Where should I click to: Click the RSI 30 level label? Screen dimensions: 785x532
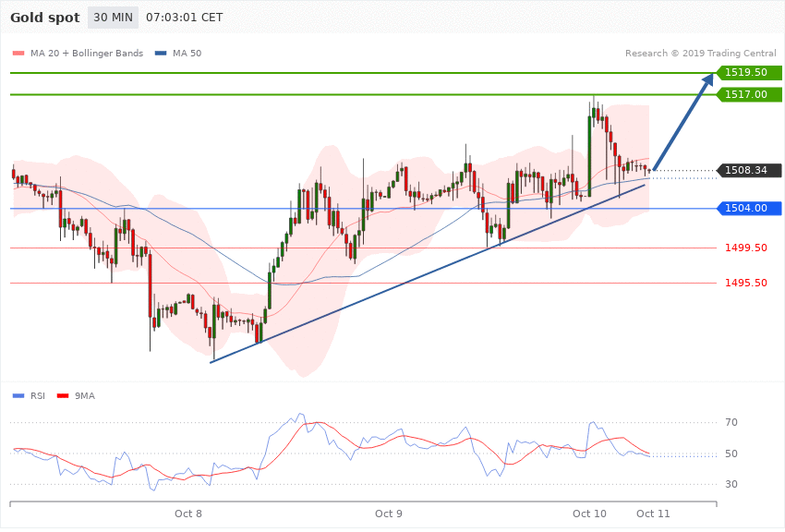[731, 484]
